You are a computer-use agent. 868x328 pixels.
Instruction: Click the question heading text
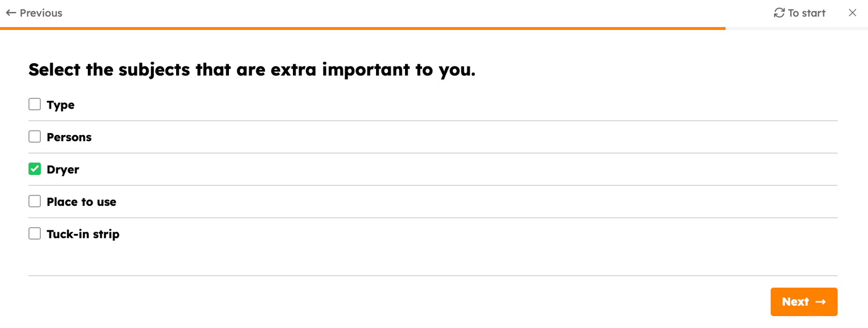[x=252, y=70]
